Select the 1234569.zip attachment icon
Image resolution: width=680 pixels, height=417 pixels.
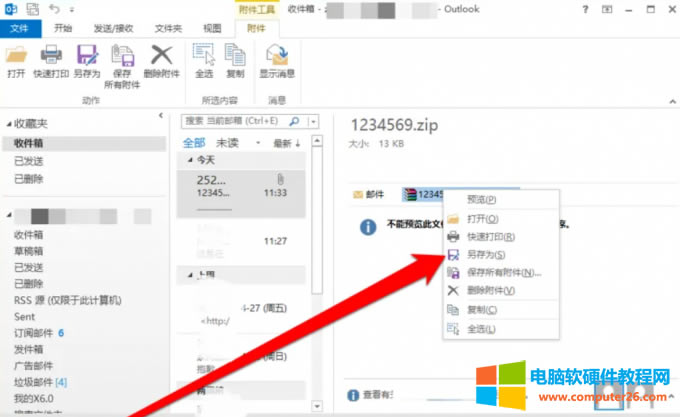tap(410, 194)
